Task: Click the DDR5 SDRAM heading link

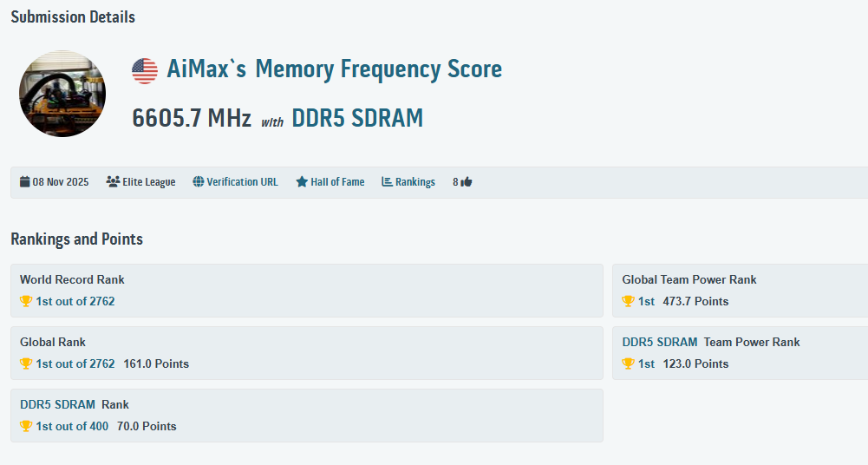Action: pos(357,118)
